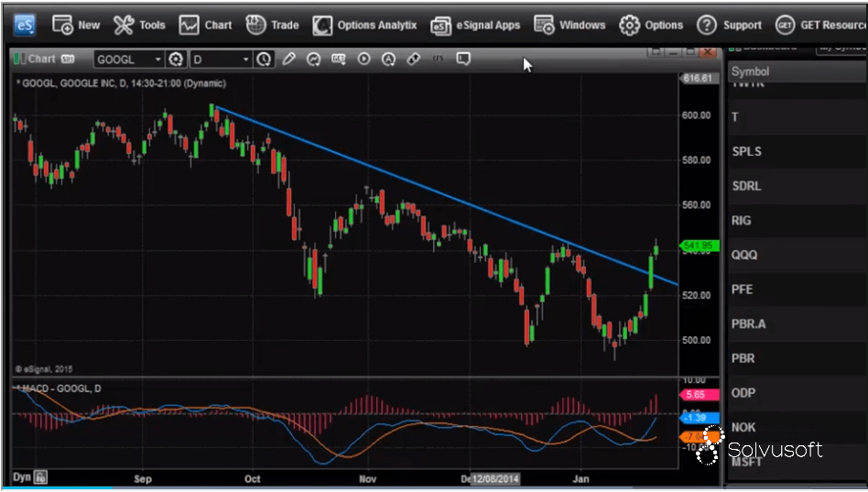This screenshot has height=492, width=868.
Task: Select the SDRL symbol row
Action: pos(797,186)
